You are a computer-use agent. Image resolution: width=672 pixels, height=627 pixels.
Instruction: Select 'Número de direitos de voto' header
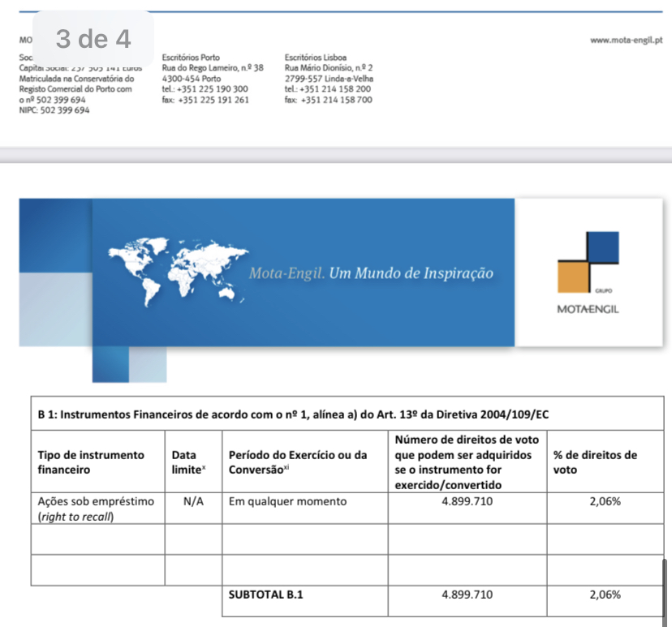click(x=467, y=462)
